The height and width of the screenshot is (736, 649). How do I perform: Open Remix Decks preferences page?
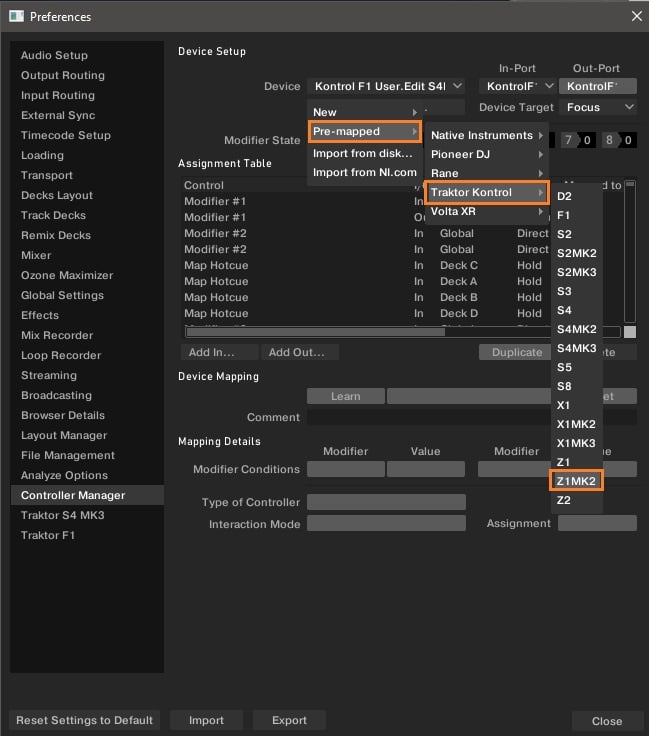pyautogui.click(x=87, y=235)
